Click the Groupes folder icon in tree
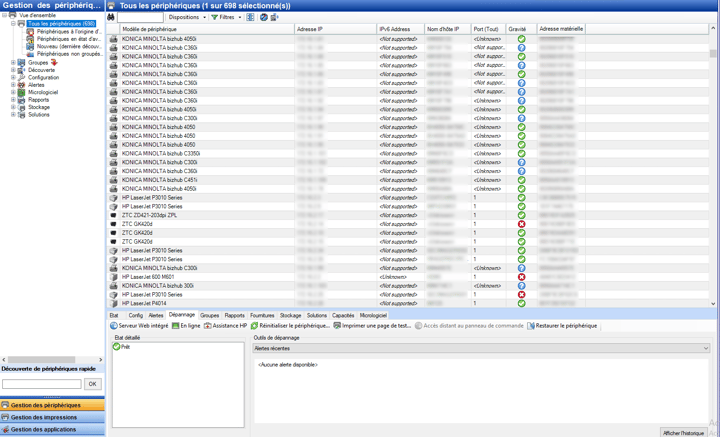The width and height of the screenshot is (720, 437). [21, 63]
